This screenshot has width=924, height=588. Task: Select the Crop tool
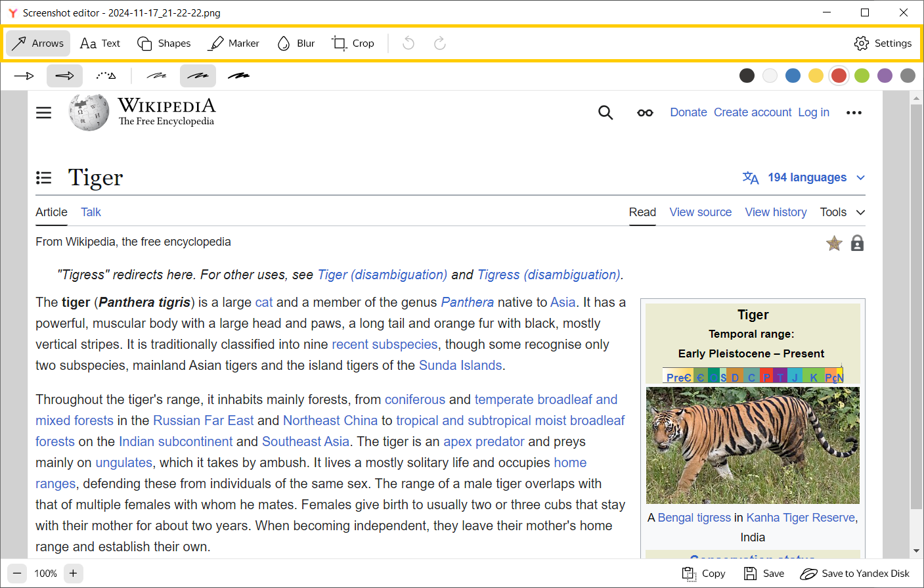pyautogui.click(x=353, y=43)
